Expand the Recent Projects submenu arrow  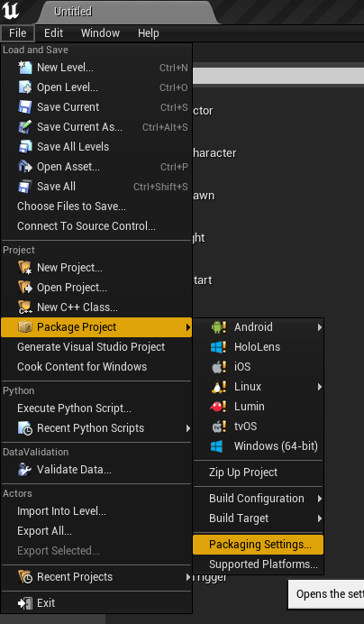click(x=187, y=577)
